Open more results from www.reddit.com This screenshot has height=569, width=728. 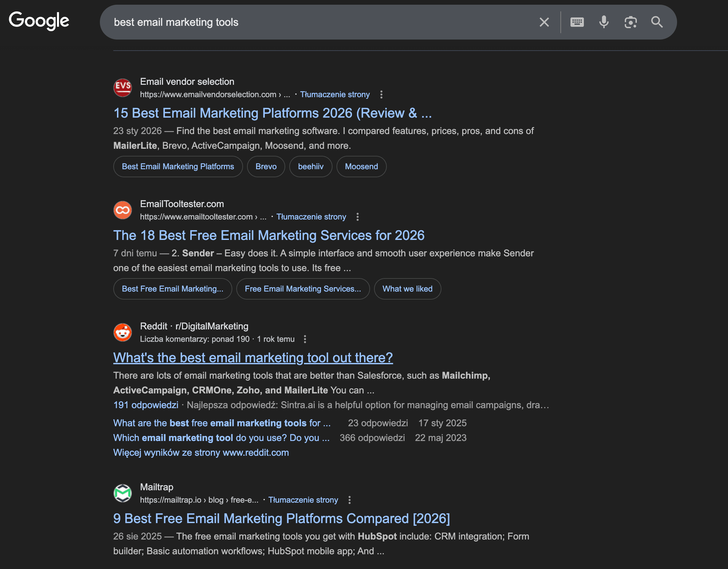(x=201, y=452)
